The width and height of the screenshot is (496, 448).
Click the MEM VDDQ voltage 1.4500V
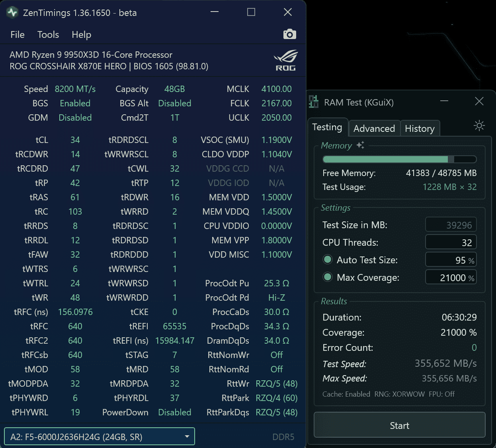click(x=277, y=211)
